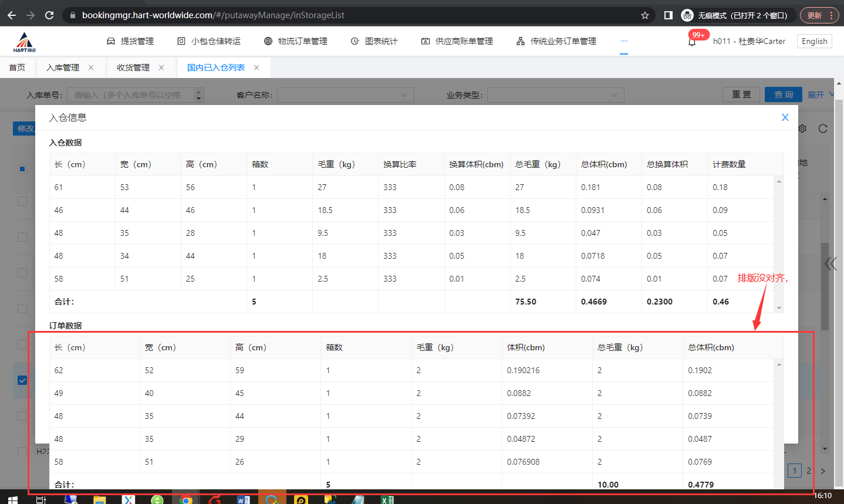Viewport: 844px width, 504px height.
Task: Toggle the header select-all checkbox
Action: (x=22, y=169)
